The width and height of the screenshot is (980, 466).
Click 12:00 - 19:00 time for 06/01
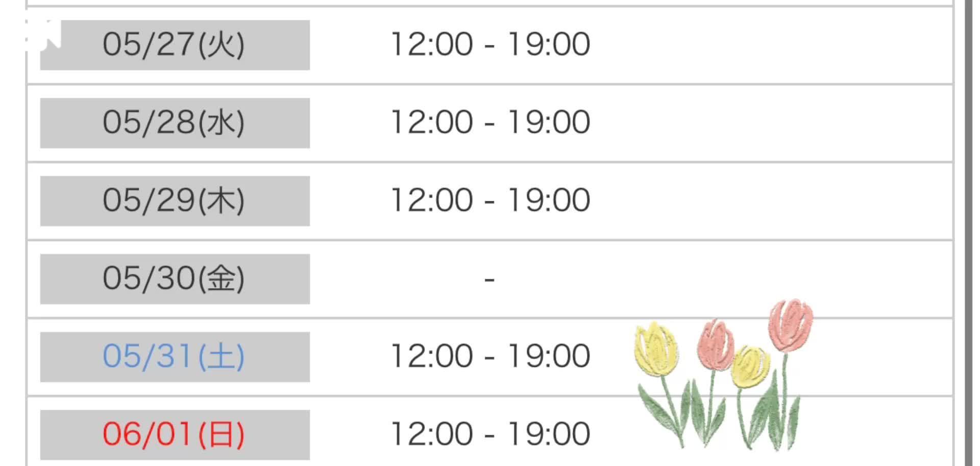[x=490, y=434]
